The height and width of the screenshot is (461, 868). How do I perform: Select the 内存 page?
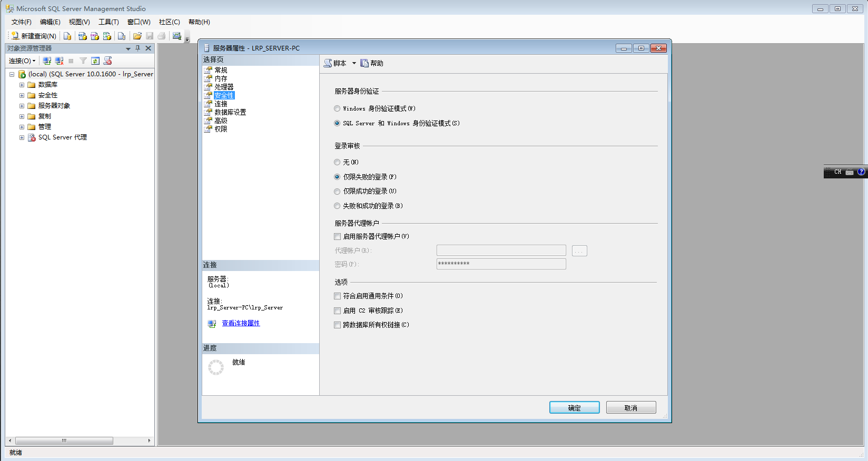pos(221,78)
